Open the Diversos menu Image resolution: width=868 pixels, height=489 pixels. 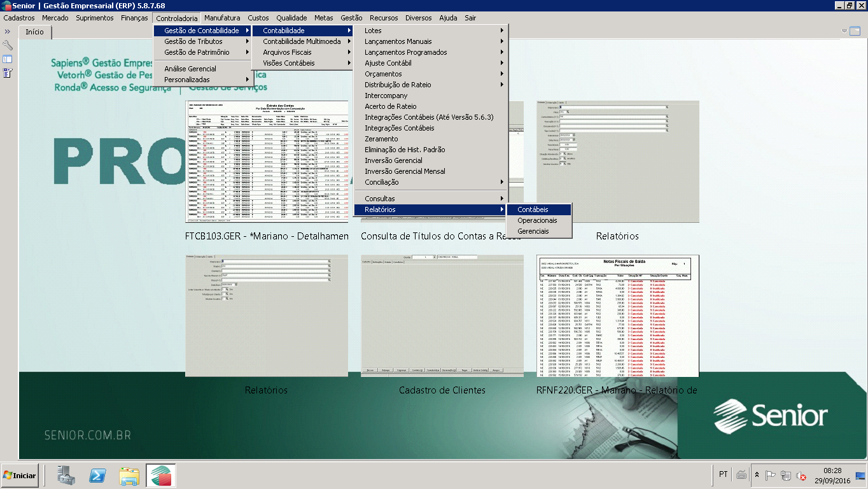418,18
